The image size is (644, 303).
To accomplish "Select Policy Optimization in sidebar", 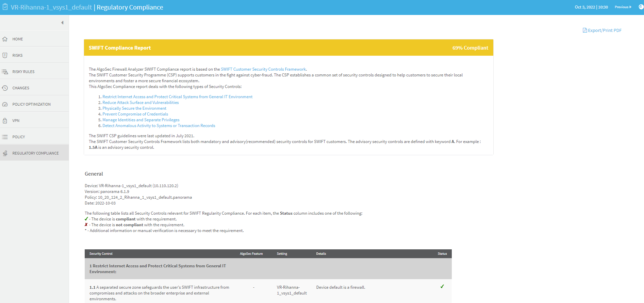I will (x=31, y=104).
